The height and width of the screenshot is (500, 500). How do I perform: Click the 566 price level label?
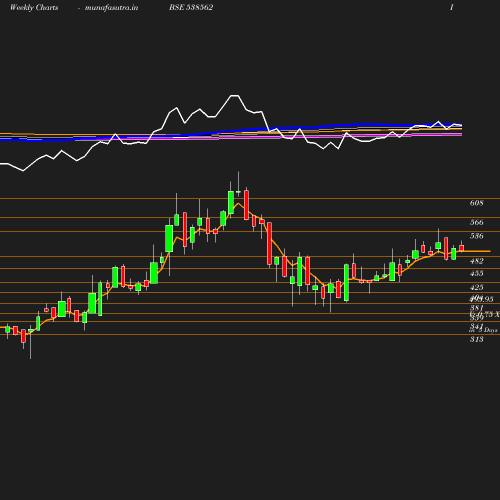pos(476,222)
